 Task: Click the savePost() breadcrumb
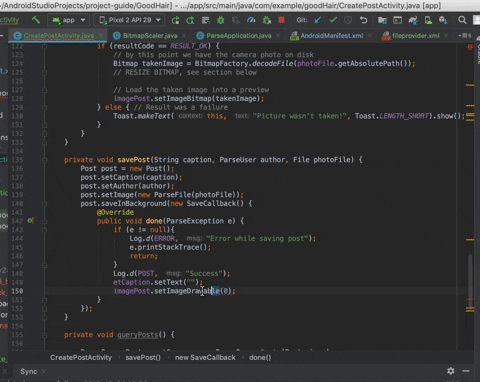tap(143, 357)
